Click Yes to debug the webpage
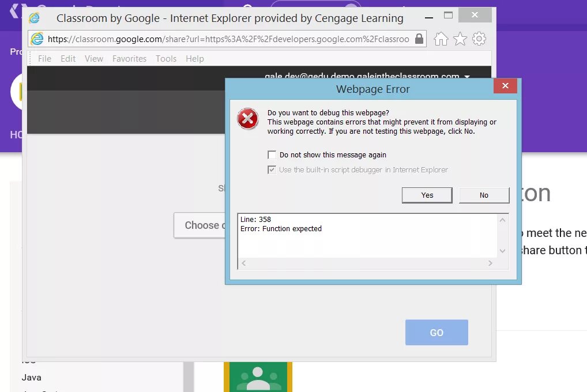This screenshot has height=392, width=587. point(427,195)
